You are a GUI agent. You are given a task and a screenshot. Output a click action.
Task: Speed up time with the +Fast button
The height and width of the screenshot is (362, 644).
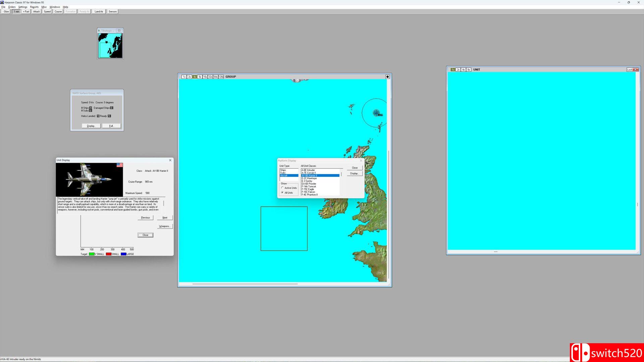pyautogui.click(x=25, y=11)
